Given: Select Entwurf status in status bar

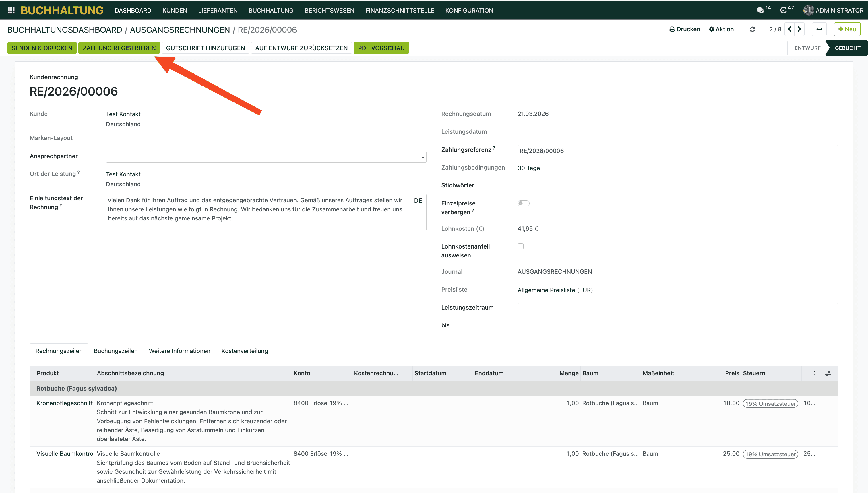Looking at the screenshot, I should click(x=807, y=48).
